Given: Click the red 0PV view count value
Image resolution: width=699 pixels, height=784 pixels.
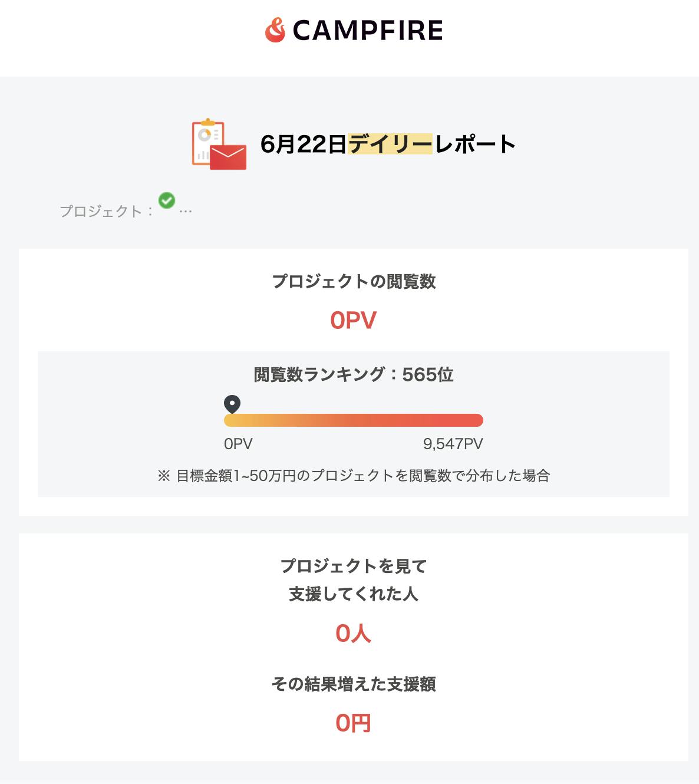Looking at the screenshot, I should click(x=353, y=320).
